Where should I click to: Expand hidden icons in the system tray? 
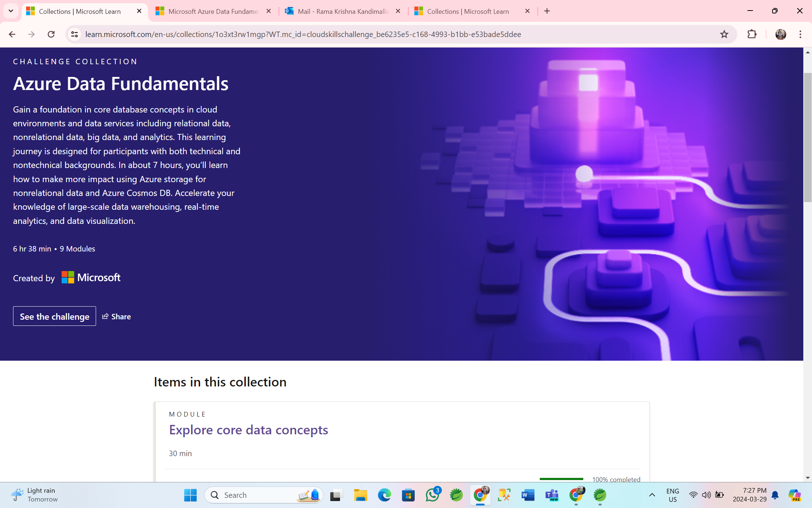coord(651,495)
